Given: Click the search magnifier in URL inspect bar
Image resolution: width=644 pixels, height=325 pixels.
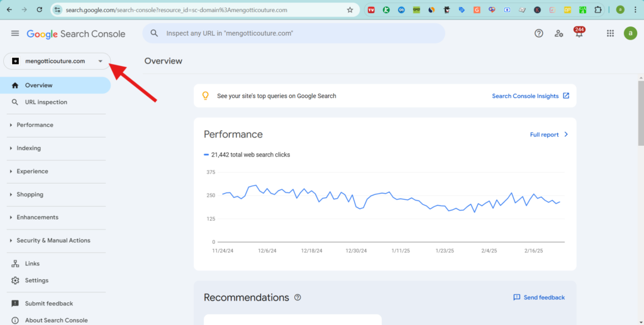Looking at the screenshot, I should [154, 33].
